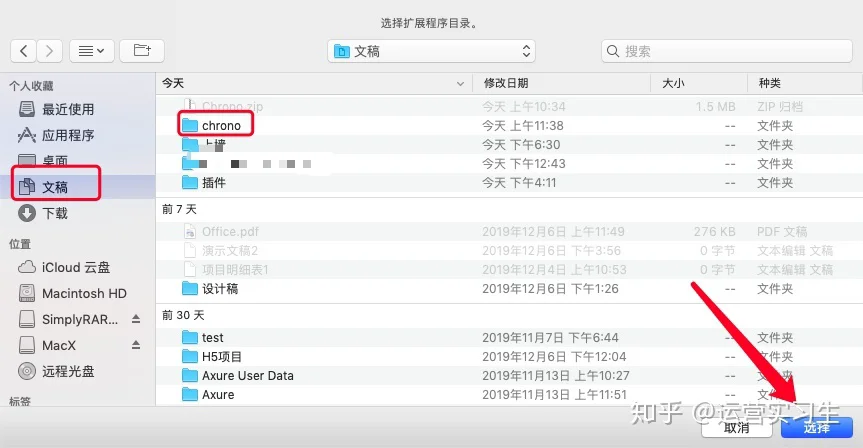Select Macintosh HD in the sidebar
Viewport: 863px width, 448px height.
tap(73, 293)
